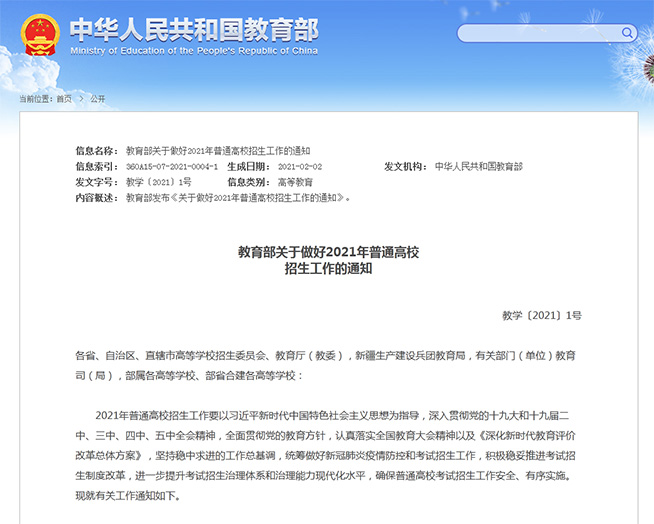Go to 首页 in the breadcrumb
This screenshot has height=524, width=654.
(64, 99)
